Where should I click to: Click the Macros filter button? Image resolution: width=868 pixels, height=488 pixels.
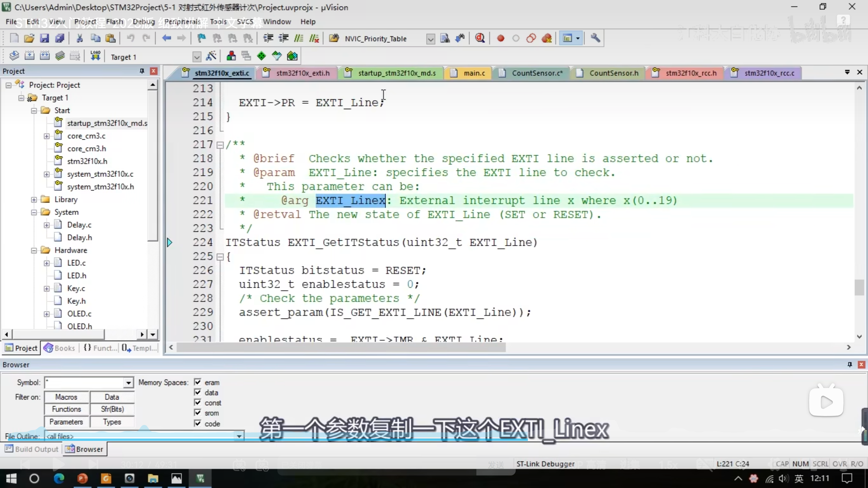coord(66,397)
